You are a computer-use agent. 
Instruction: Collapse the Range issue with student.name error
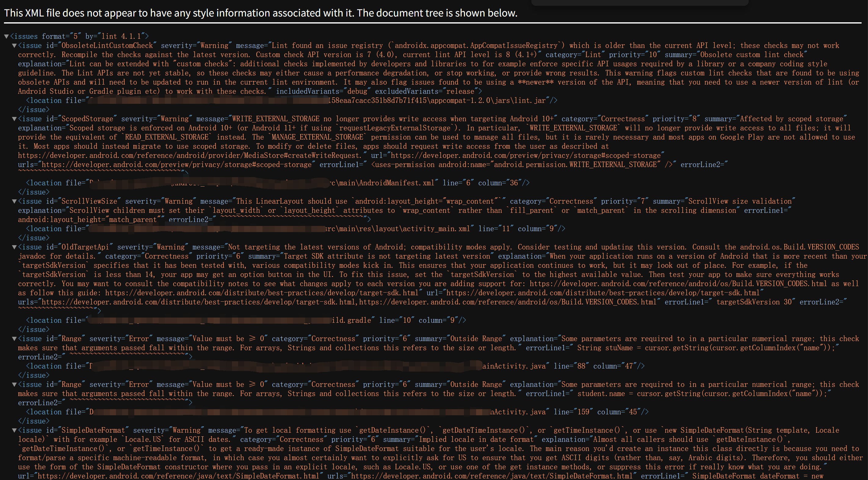click(x=14, y=385)
